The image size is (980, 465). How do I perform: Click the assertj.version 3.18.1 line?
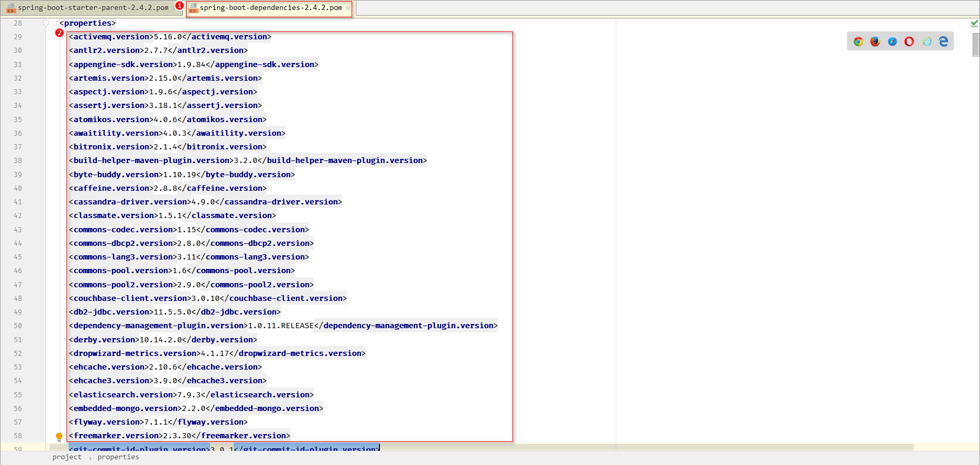pyautogui.click(x=165, y=105)
